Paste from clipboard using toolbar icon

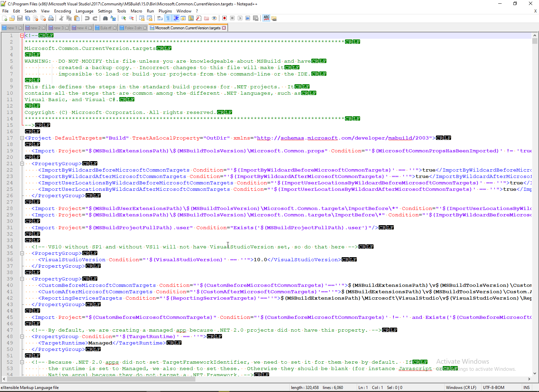click(77, 18)
